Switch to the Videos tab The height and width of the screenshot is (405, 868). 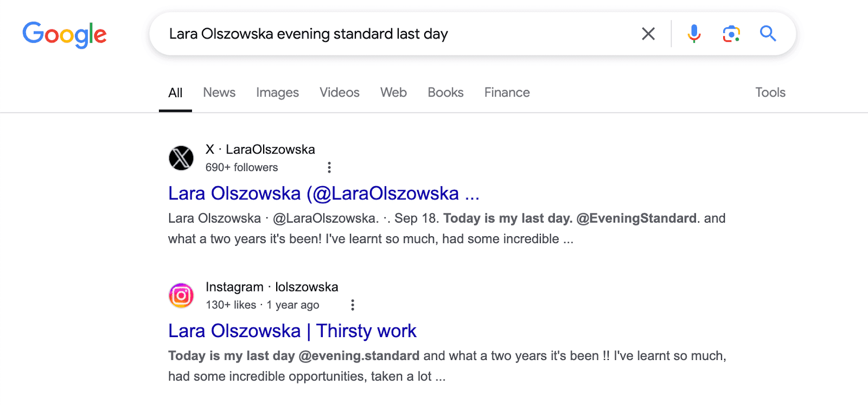[339, 92]
